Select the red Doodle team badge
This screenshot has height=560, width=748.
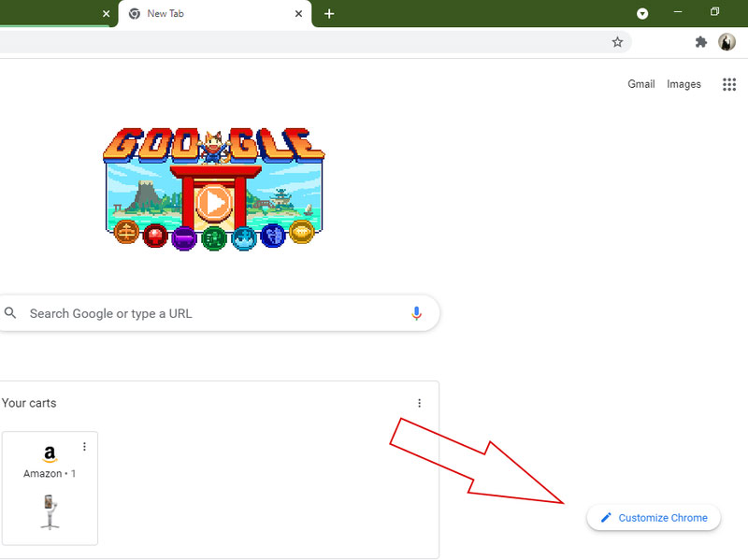click(x=155, y=236)
